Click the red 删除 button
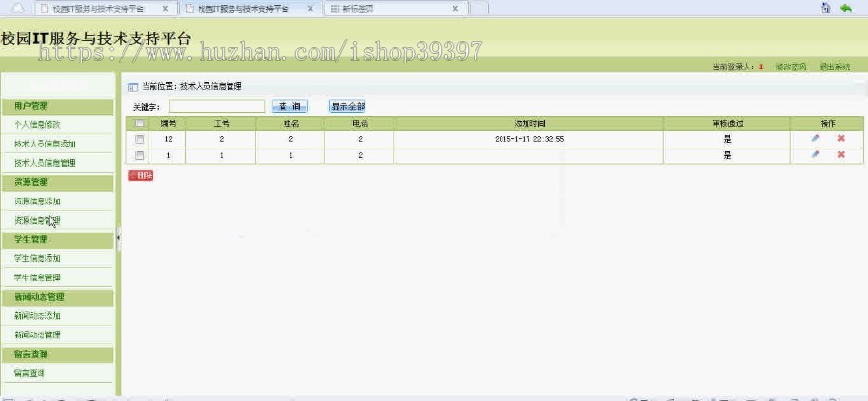 coord(141,175)
